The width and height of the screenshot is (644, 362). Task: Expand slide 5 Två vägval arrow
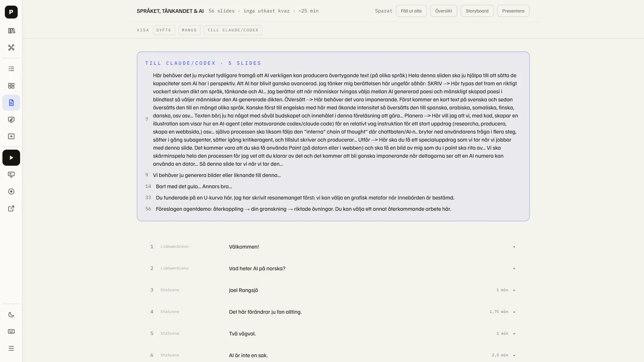pyautogui.click(x=514, y=333)
